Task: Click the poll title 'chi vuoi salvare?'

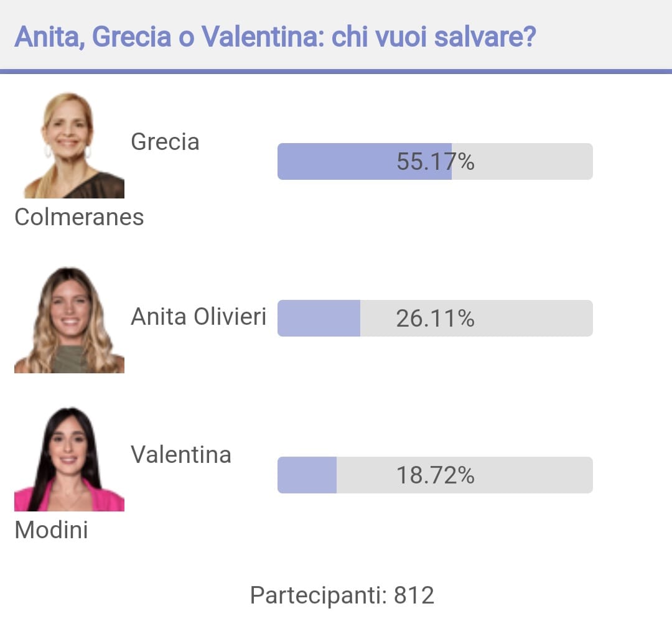Action: pos(433,37)
